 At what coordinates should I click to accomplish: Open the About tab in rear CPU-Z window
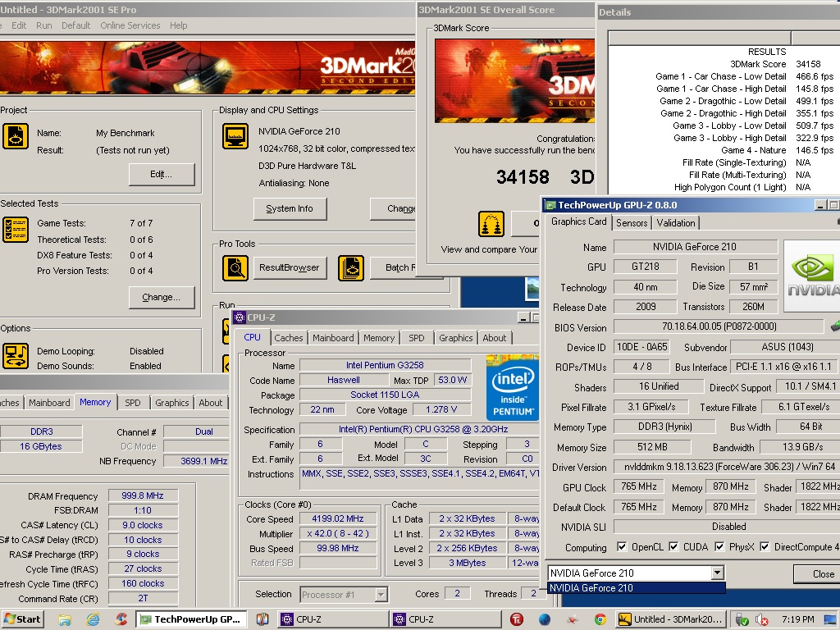[x=211, y=403]
